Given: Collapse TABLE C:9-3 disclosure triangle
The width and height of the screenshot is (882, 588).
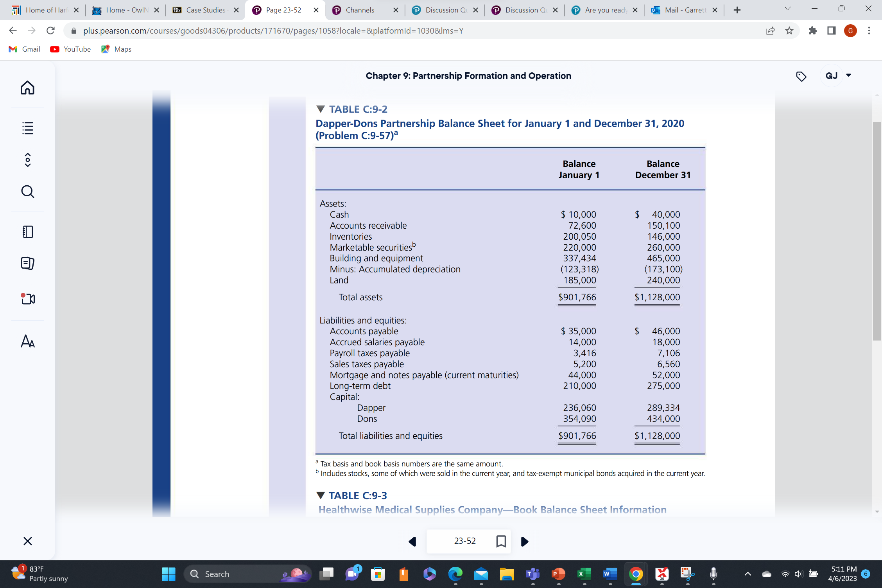Looking at the screenshot, I should click(x=321, y=495).
